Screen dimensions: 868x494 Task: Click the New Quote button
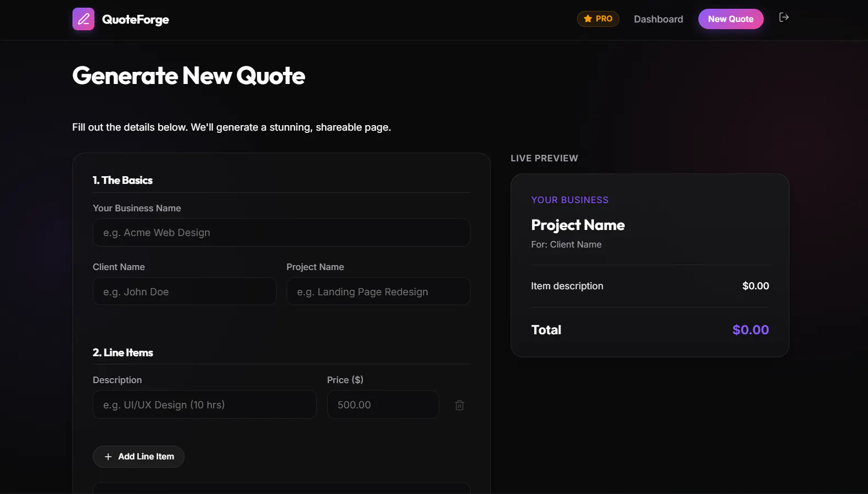tap(731, 19)
